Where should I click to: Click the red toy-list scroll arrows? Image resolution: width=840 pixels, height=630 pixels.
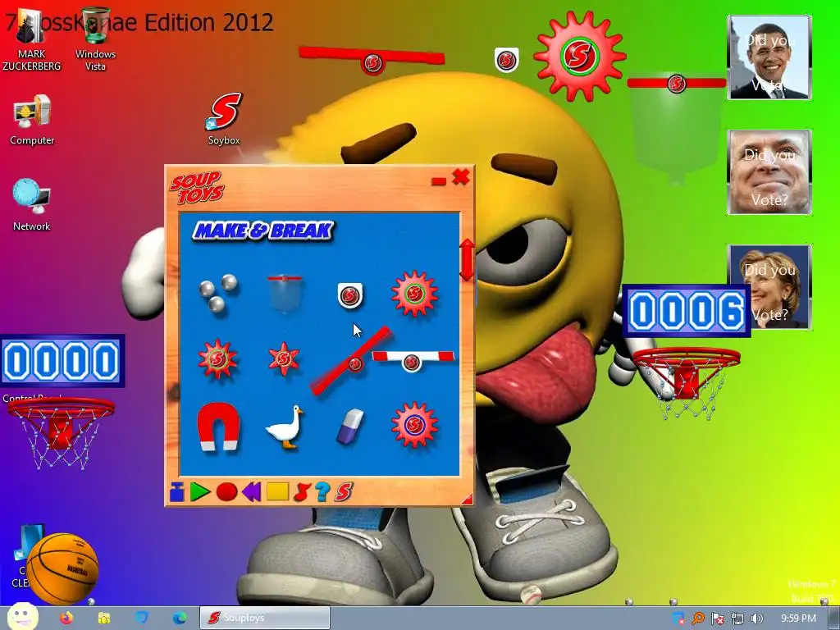467,260
